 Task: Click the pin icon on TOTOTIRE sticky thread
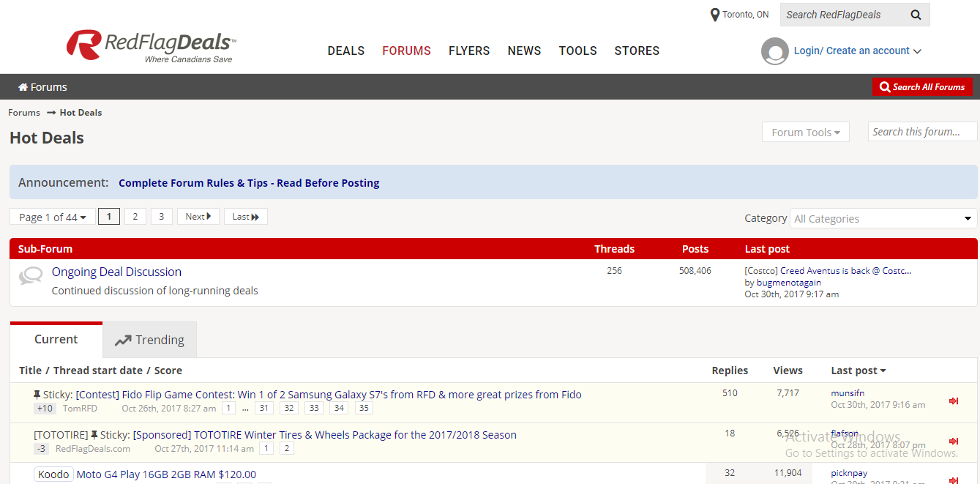point(94,435)
